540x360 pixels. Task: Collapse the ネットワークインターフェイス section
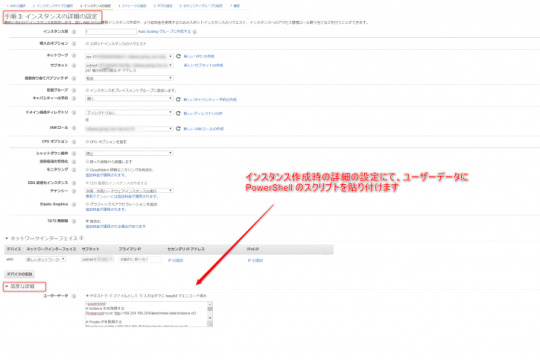pos(7,238)
